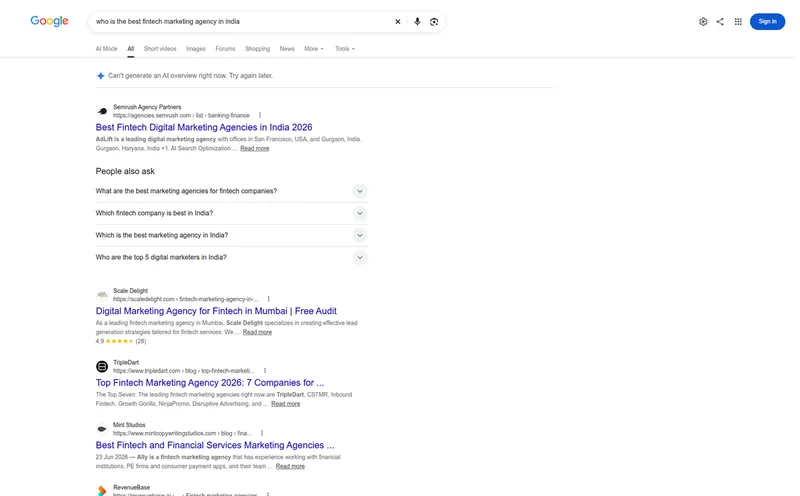Open the News tab

pos(287,49)
